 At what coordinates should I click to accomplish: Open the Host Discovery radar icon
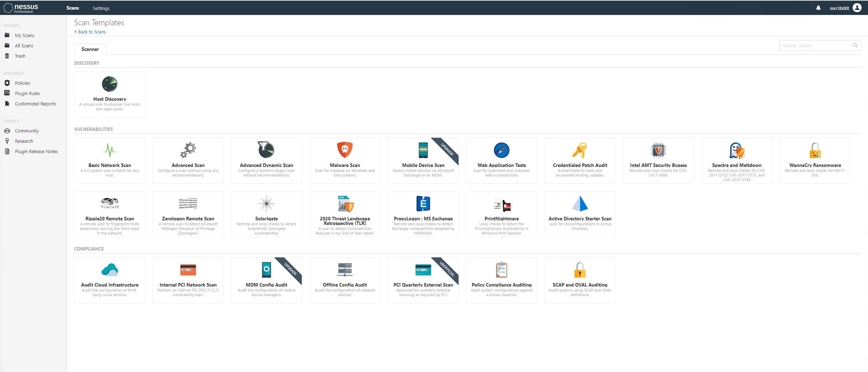[x=110, y=84]
